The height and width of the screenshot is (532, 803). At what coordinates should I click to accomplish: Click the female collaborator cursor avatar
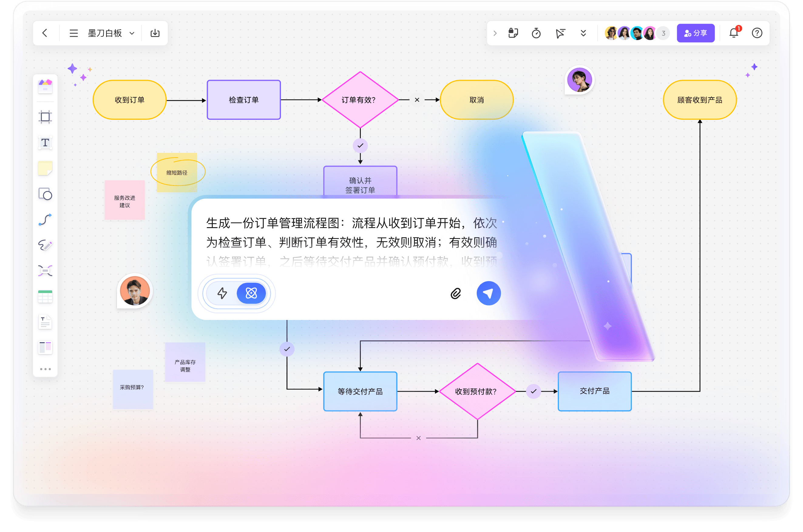coord(579,80)
